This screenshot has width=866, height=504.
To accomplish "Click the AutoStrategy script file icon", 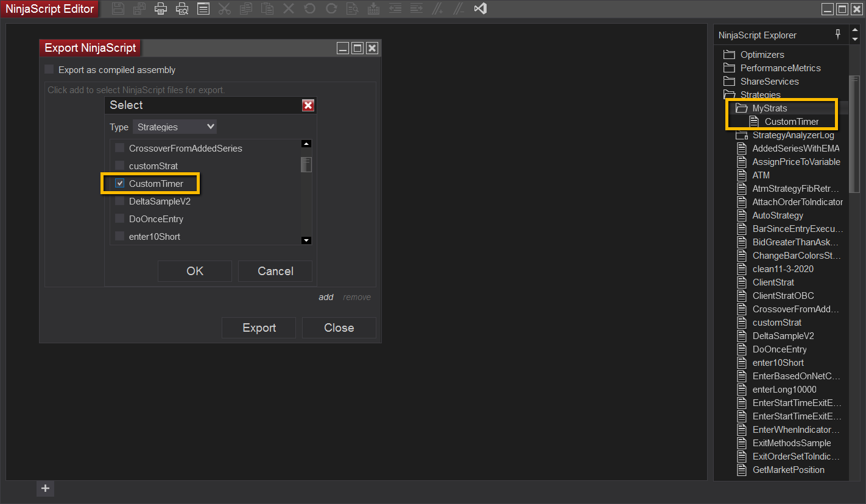I will pyautogui.click(x=742, y=215).
